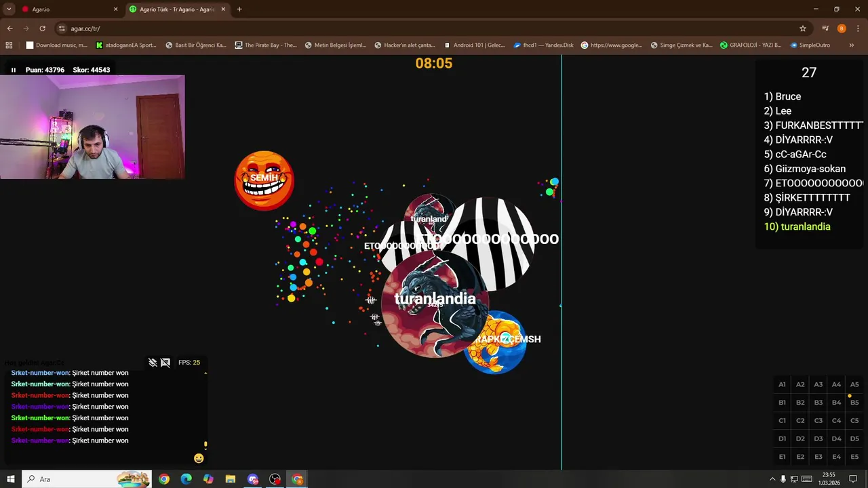Click the chat scrollbar thumb
Viewport: 868px width, 488px height.
coord(205,445)
